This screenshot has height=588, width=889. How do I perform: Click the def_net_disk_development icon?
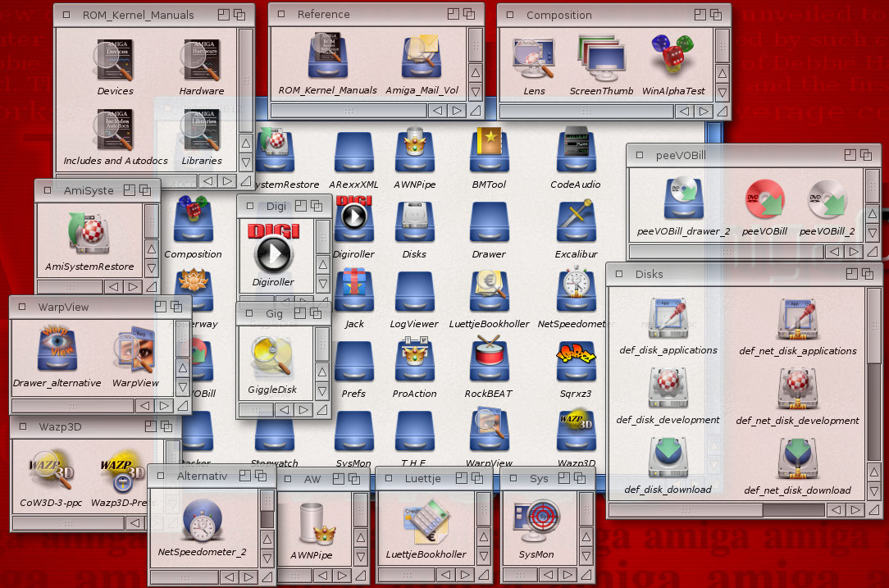coord(797,390)
